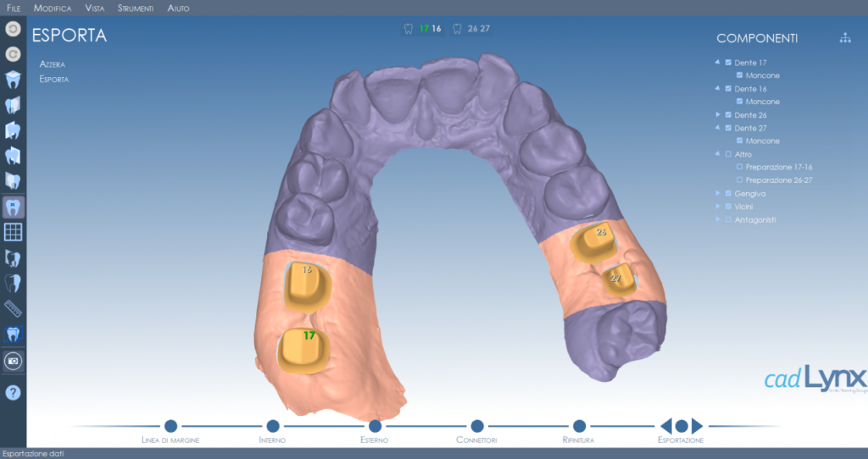The image size is (868, 459).
Task: Click the tooth 16 die on model
Action: pyautogui.click(x=307, y=287)
